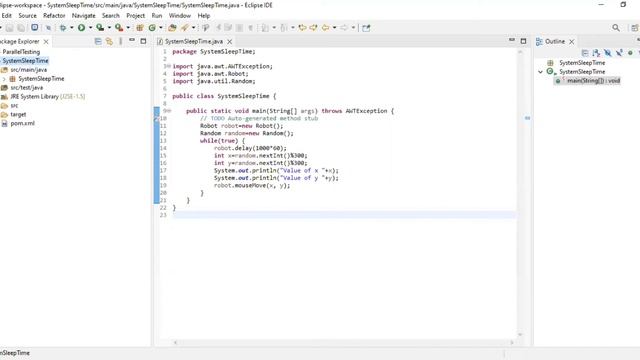Run External Tools icon
The height and width of the screenshot is (360, 640).
119,28
